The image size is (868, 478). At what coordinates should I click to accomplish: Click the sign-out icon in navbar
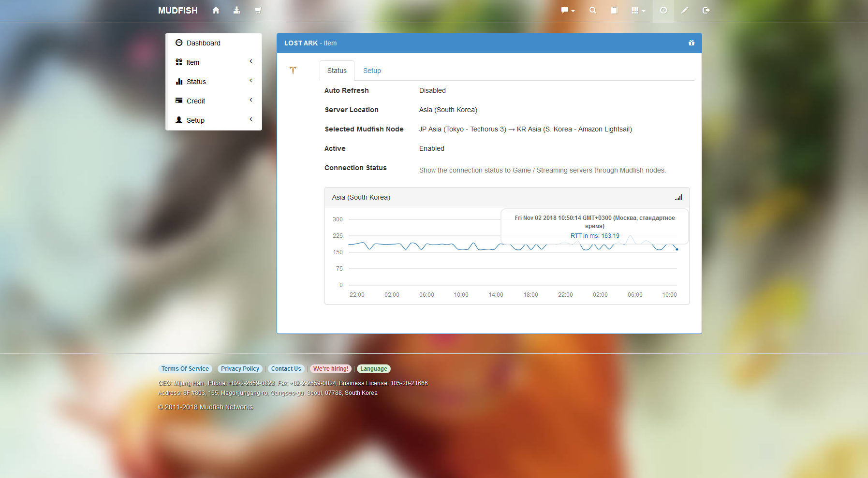click(x=706, y=10)
